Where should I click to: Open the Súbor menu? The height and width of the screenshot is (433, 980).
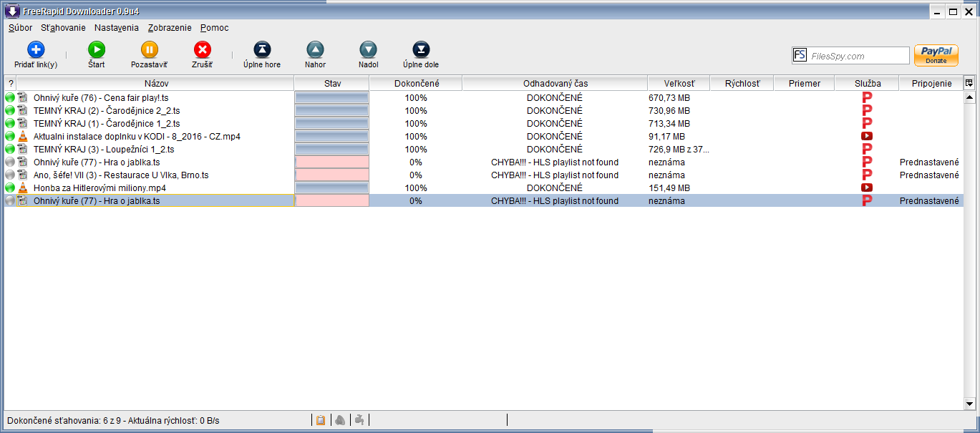[20, 27]
